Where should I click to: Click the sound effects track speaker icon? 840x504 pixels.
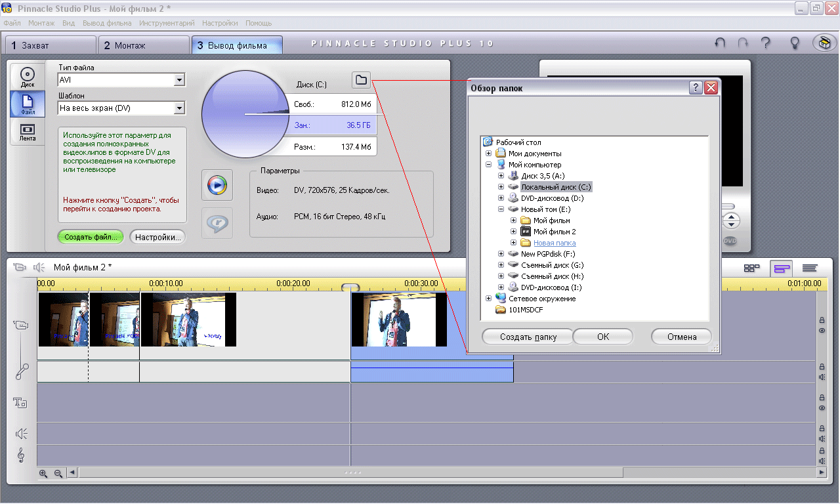(22, 434)
